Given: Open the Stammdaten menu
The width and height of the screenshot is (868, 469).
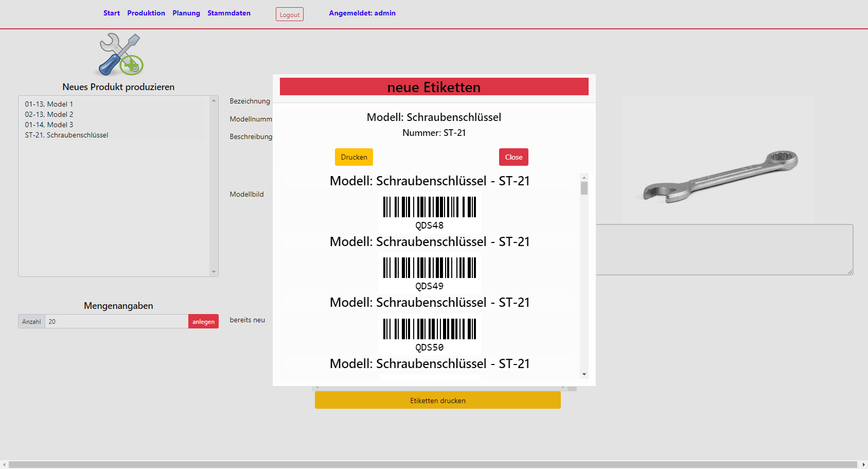Looking at the screenshot, I should (x=229, y=13).
